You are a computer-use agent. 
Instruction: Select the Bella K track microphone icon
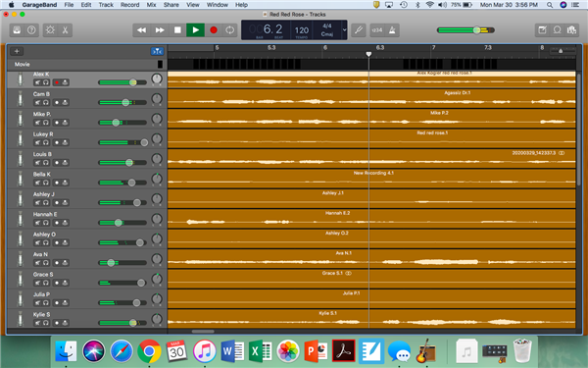21,180
